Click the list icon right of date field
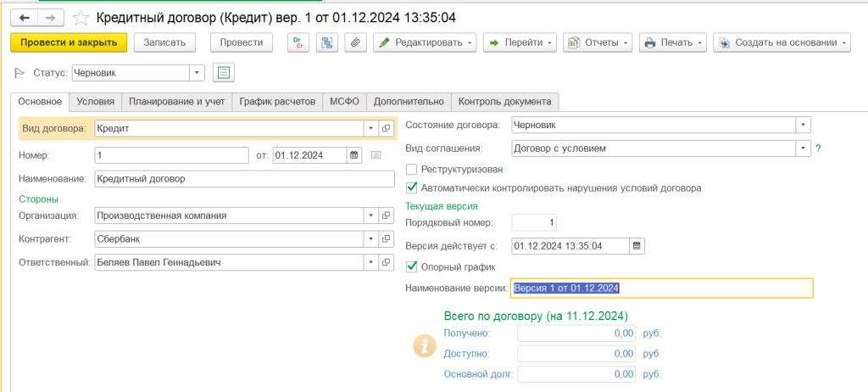 click(x=376, y=155)
